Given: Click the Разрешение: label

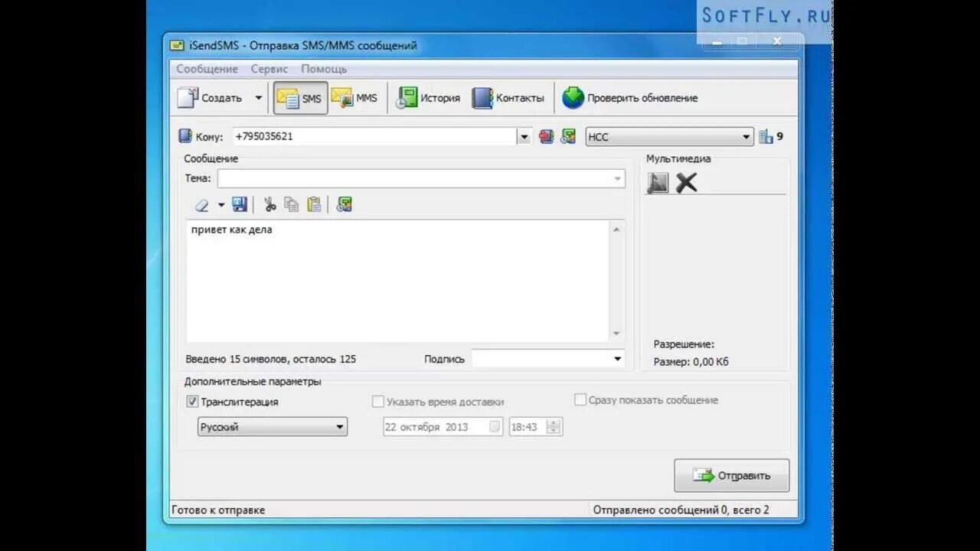Looking at the screenshot, I should point(684,344).
